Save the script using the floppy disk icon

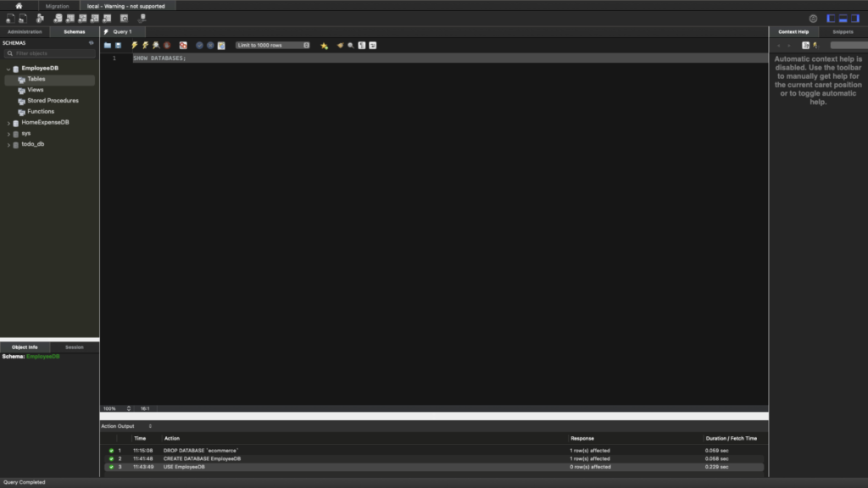(x=118, y=45)
